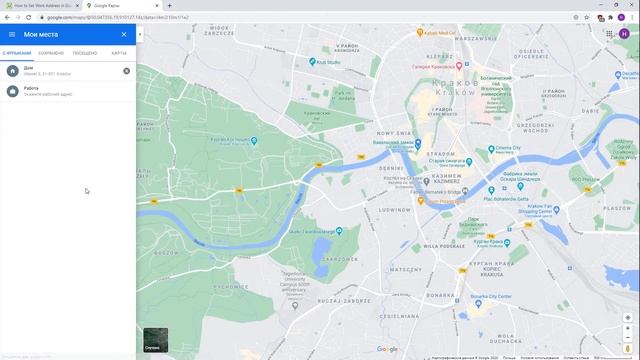640x360 pixels.
Task: Click the Schindler factory map pin
Action: 520,186
